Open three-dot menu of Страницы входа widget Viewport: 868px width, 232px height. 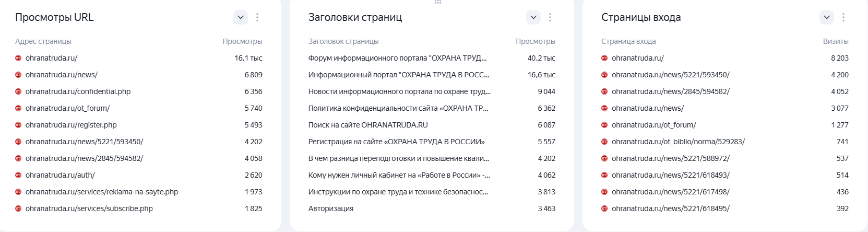(x=843, y=17)
